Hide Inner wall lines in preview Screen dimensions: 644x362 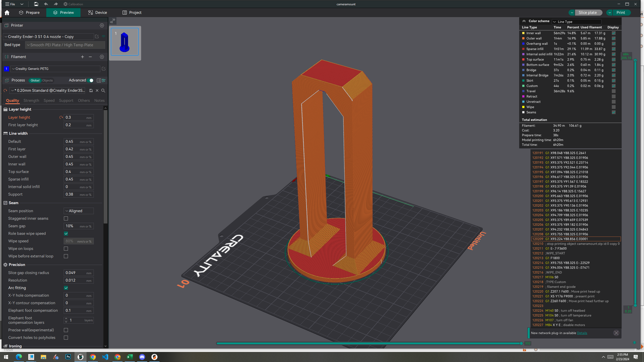tap(614, 33)
